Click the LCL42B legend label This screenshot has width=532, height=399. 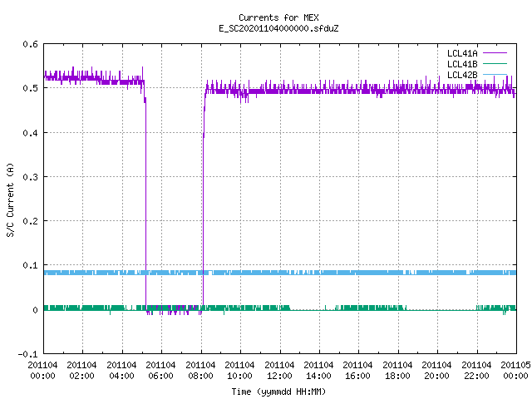pyautogui.click(x=462, y=75)
